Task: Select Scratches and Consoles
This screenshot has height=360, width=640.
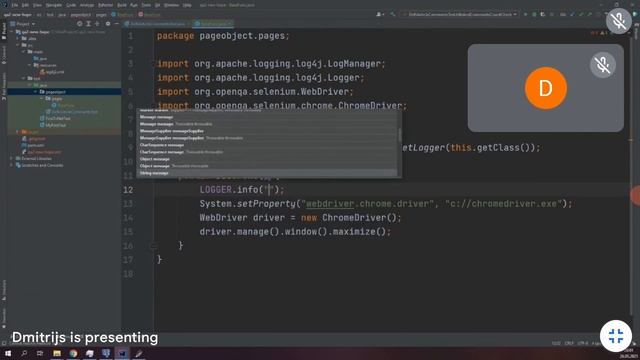Action: click(40, 165)
